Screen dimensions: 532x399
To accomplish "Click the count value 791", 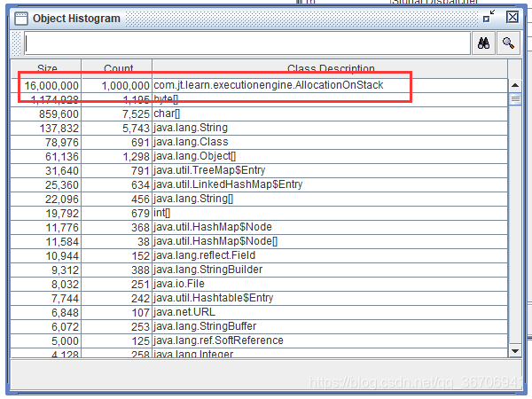I will (x=140, y=171).
